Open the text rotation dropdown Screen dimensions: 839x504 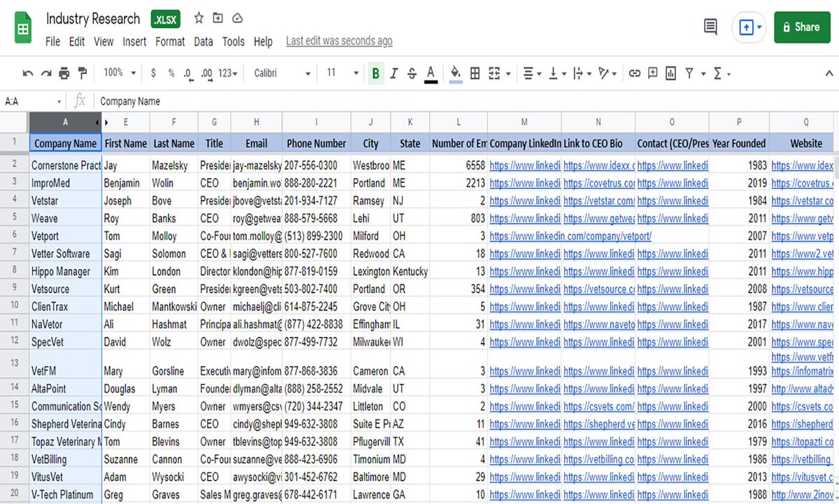608,73
